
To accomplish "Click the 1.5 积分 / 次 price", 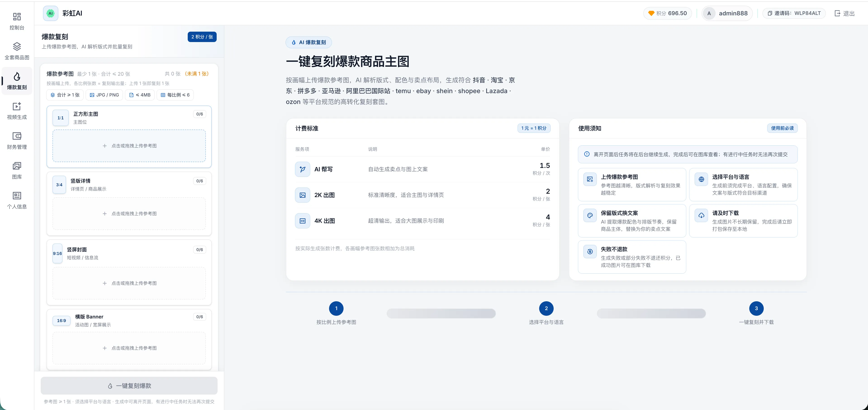I will click(541, 169).
